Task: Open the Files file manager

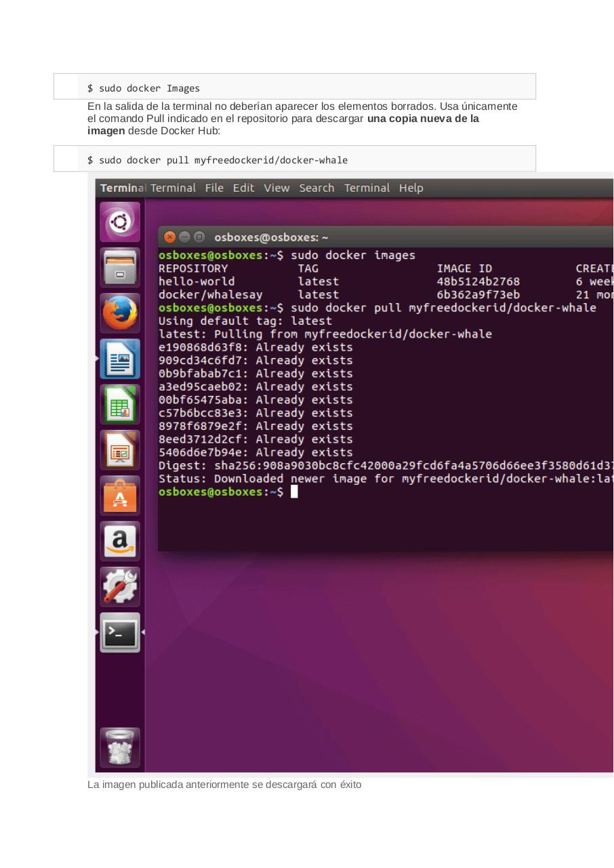Action: coord(119,268)
